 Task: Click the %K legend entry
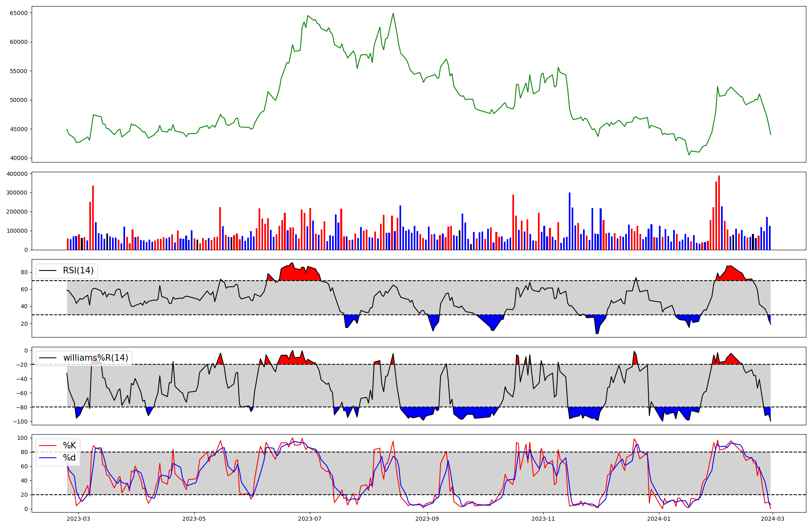tap(69, 446)
